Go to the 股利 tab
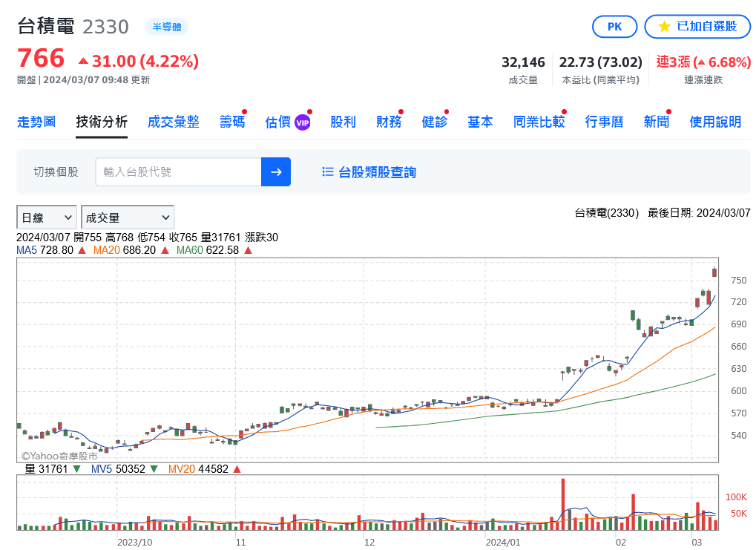 344,122
